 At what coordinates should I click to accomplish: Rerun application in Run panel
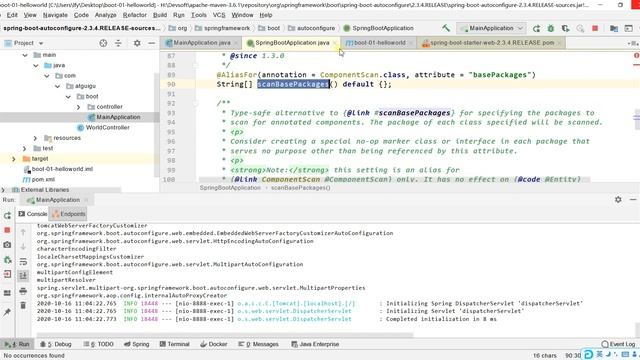coord(7,216)
